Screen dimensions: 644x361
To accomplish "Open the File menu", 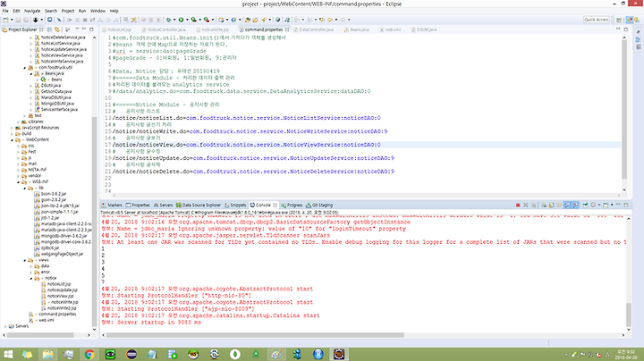I will click(x=5, y=11).
